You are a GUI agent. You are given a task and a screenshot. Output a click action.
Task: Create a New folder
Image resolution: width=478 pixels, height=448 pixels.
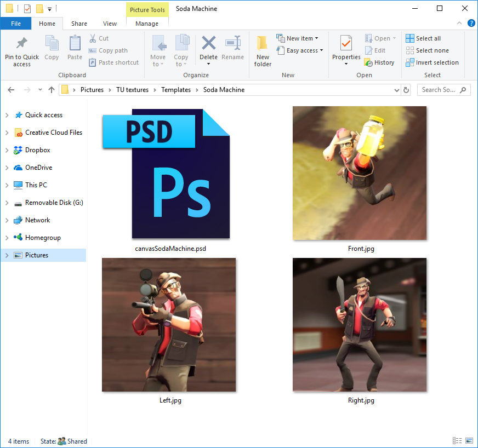click(x=263, y=51)
